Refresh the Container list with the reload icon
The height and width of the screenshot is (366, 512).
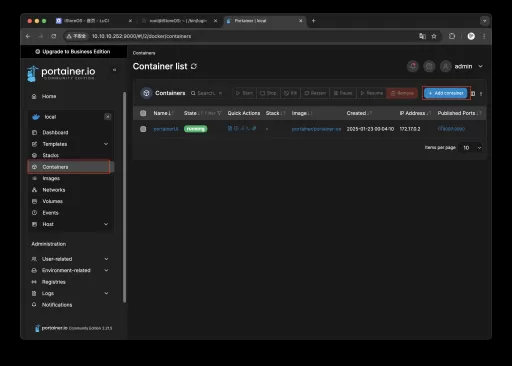tap(194, 66)
